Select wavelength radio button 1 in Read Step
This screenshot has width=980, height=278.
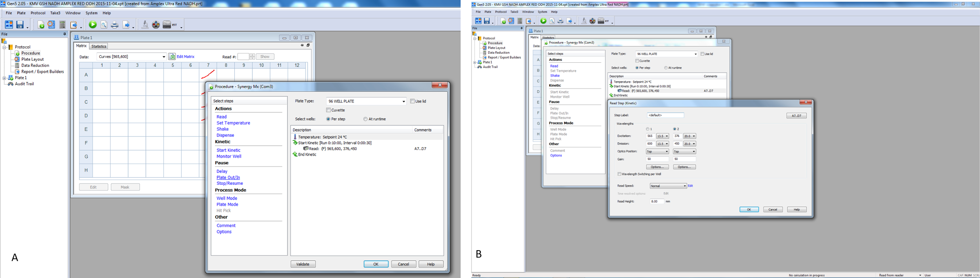click(648, 129)
